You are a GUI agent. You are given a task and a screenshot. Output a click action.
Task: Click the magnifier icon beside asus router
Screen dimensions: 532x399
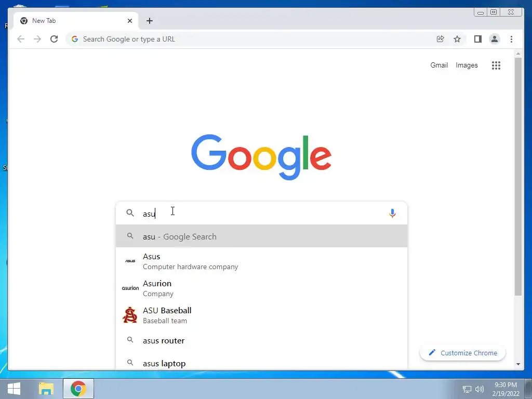[130, 340]
